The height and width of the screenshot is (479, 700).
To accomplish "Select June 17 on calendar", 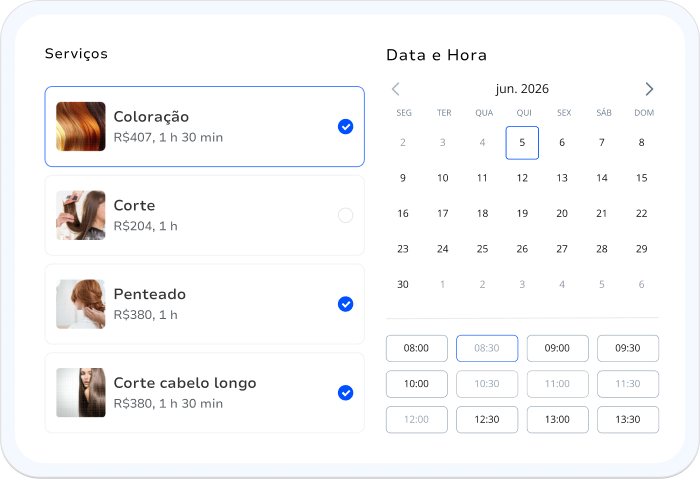I will [442, 213].
